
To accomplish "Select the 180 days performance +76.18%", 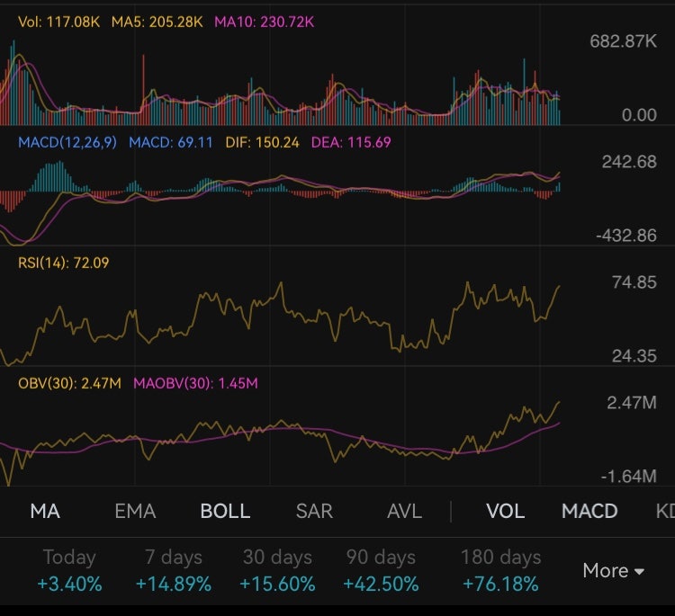I will click(500, 570).
